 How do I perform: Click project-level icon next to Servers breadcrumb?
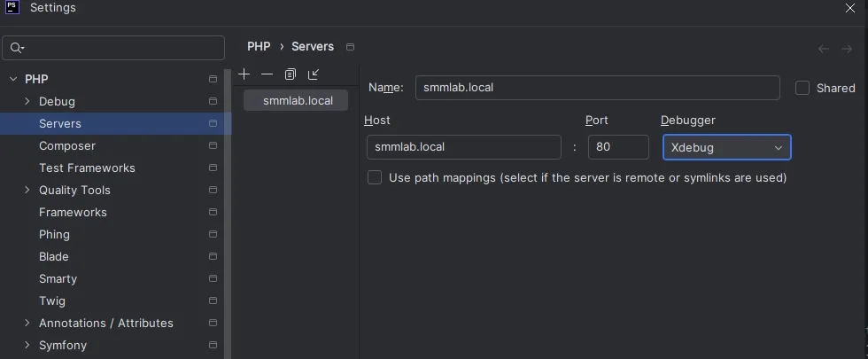(x=350, y=47)
